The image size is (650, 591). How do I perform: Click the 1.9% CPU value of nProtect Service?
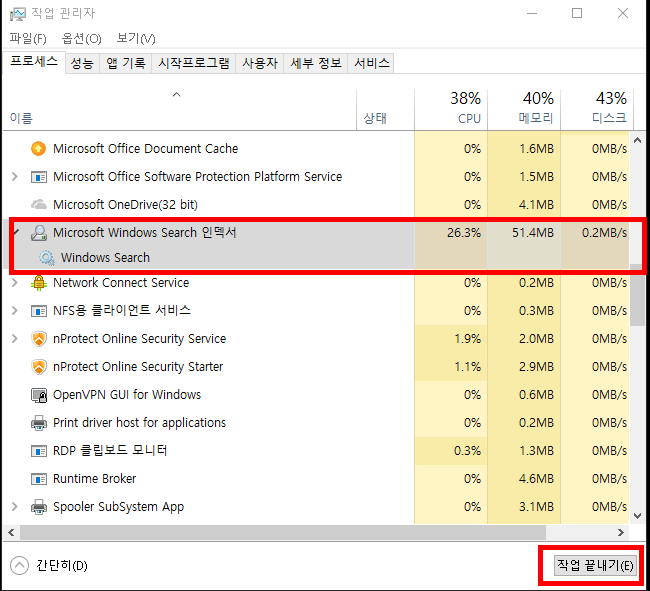click(x=468, y=339)
